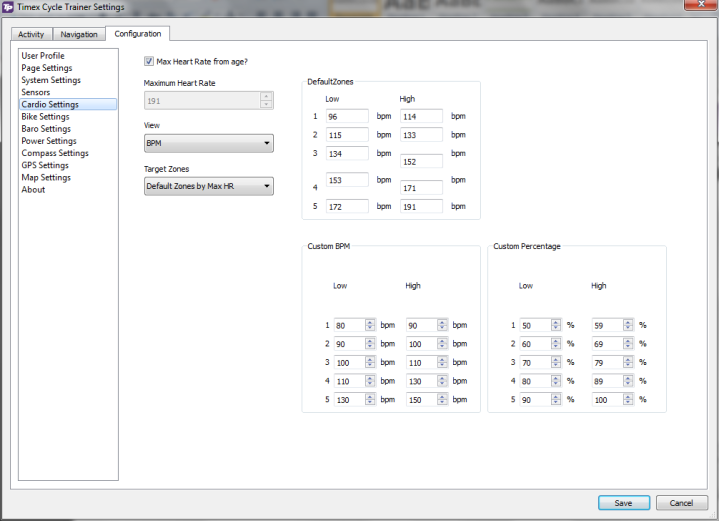Image resolution: width=719 pixels, height=521 pixels.
Task: Click the Maximum Heart Rate 191 field
Action: [202, 100]
